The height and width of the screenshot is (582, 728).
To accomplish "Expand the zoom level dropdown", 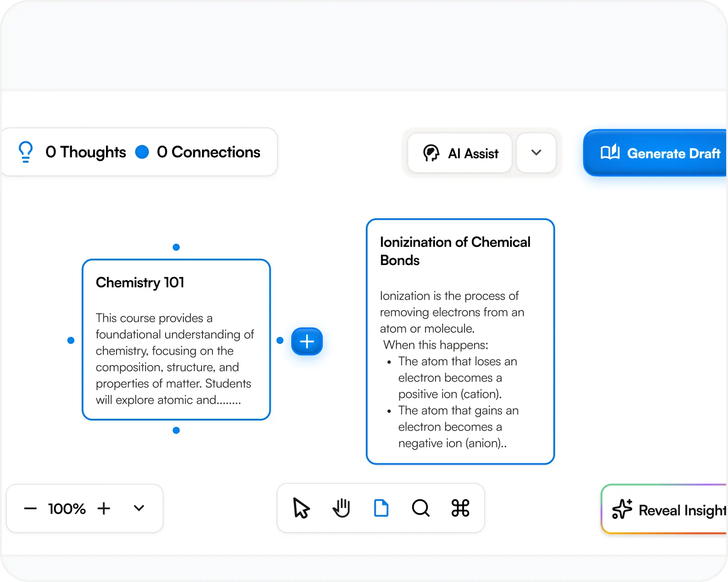I will 139,508.
